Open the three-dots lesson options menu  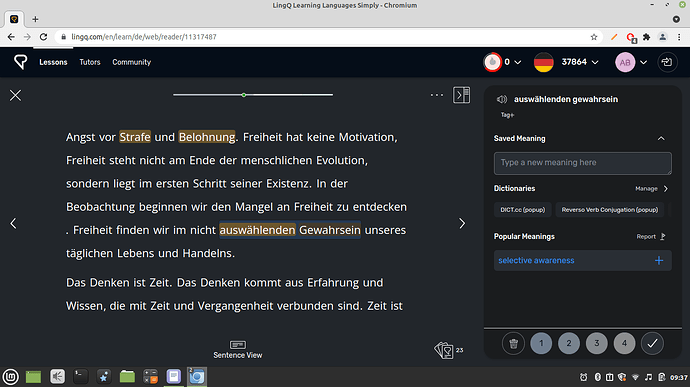pyautogui.click(x=437, y=95)
